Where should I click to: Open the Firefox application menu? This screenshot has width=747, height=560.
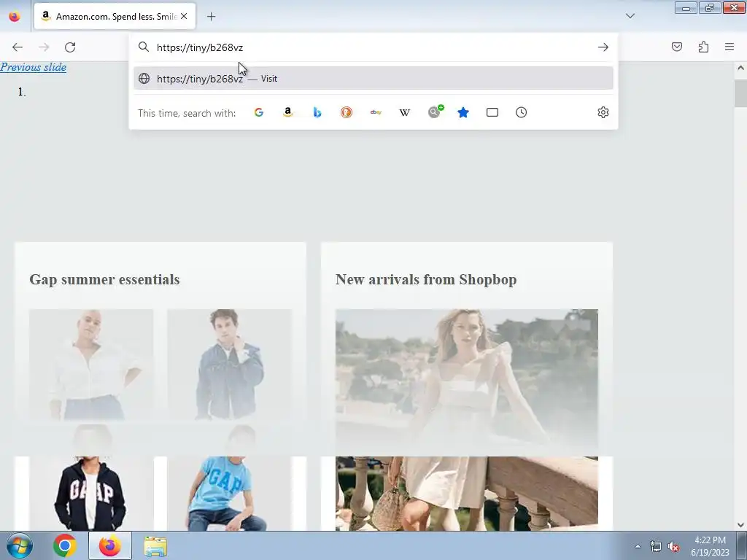pos(729,47)
